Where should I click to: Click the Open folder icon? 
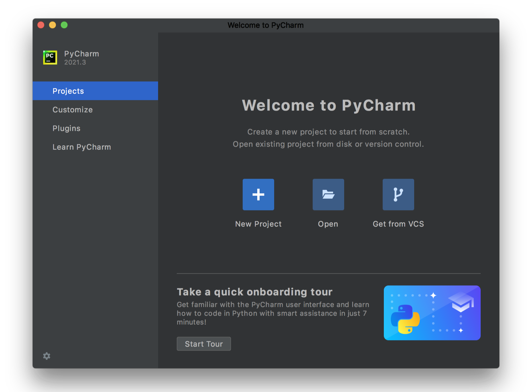tap(328, 194)
